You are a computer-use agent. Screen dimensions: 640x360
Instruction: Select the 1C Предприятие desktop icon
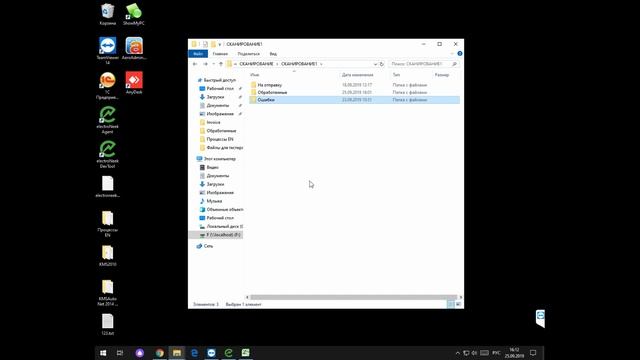108,85
